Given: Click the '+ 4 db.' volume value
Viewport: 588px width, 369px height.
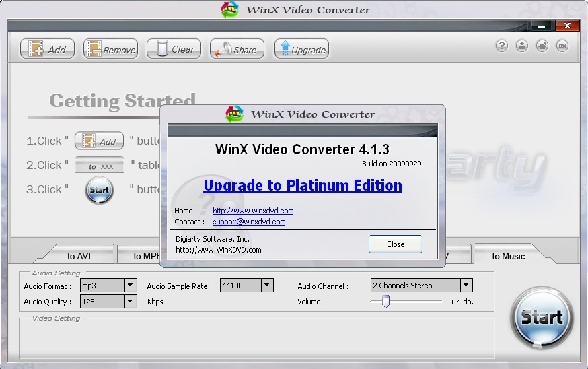Looking at the screenshot, I should click(462, 302).
